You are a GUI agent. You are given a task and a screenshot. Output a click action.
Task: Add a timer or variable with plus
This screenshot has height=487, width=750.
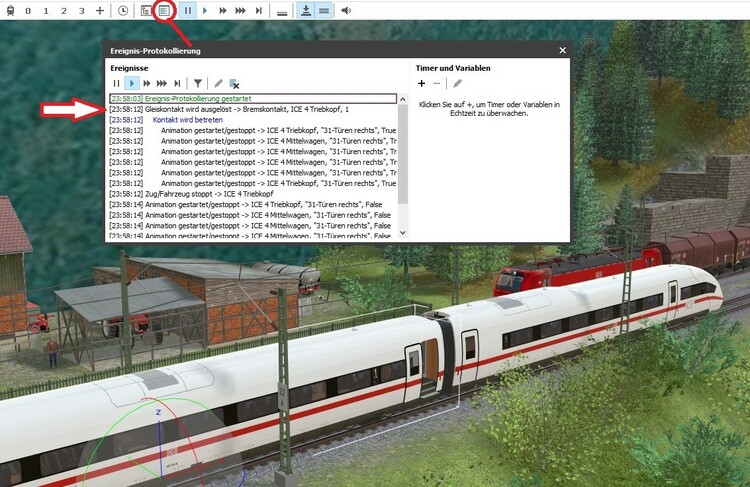point(421,83)
